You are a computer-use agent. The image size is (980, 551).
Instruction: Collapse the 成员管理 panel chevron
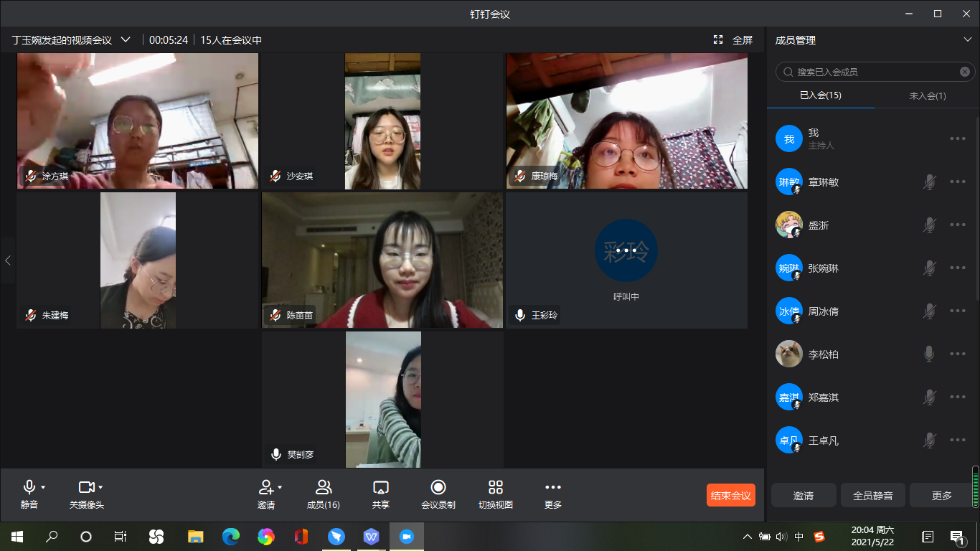[x=967, y=40]
